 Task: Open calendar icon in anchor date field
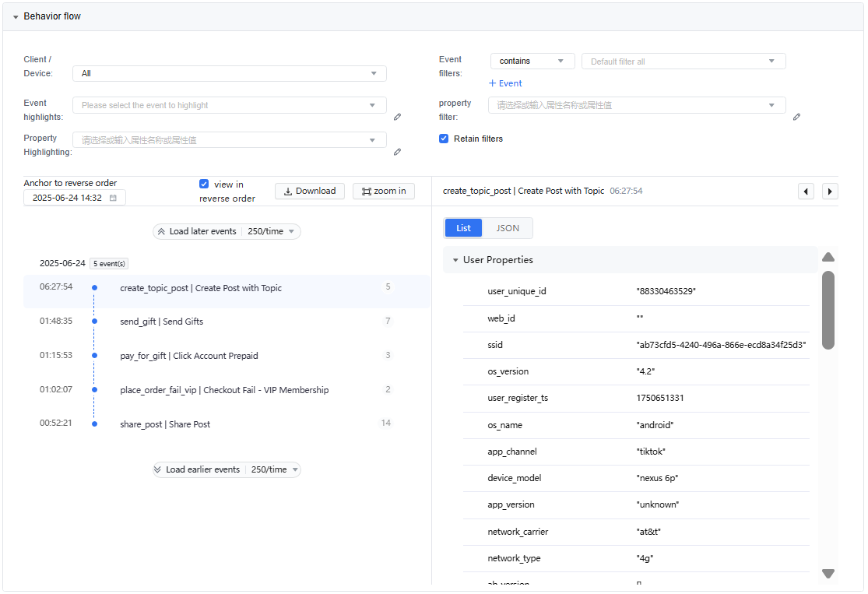pyautogui.click(x=113, y=198)
